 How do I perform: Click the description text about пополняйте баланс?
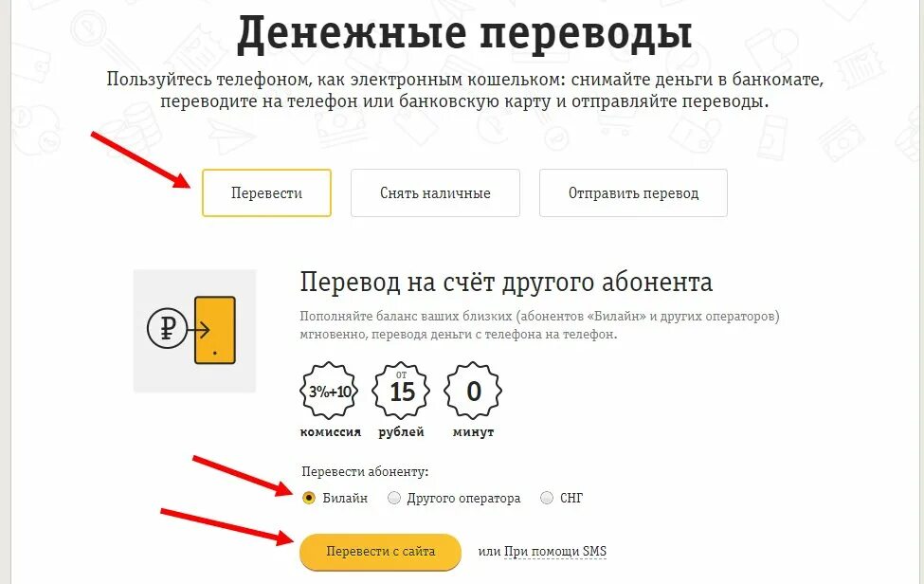tap(540, 324)
